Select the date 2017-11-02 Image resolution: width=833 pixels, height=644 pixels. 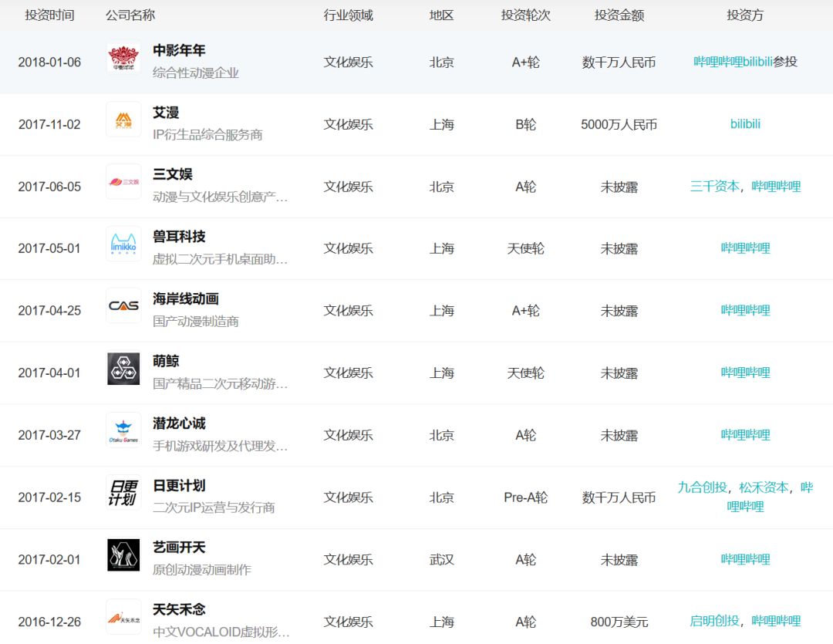pos(49,124)
